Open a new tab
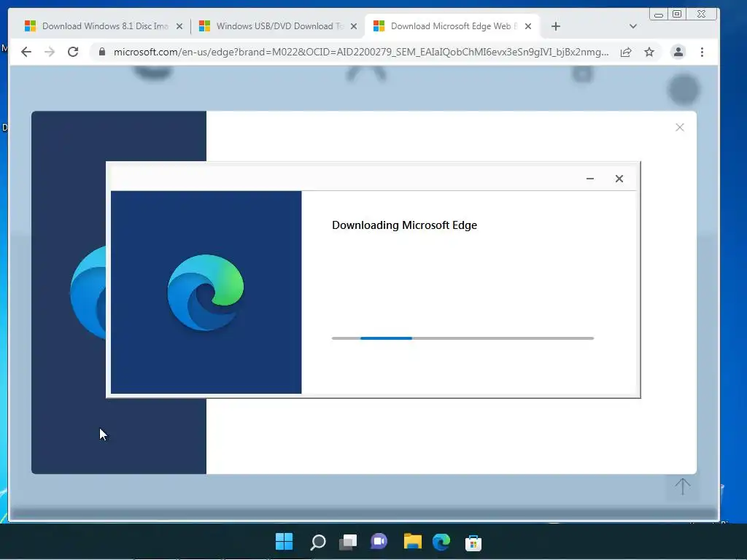Screen dimensions: 747x560 coord(555,26)
